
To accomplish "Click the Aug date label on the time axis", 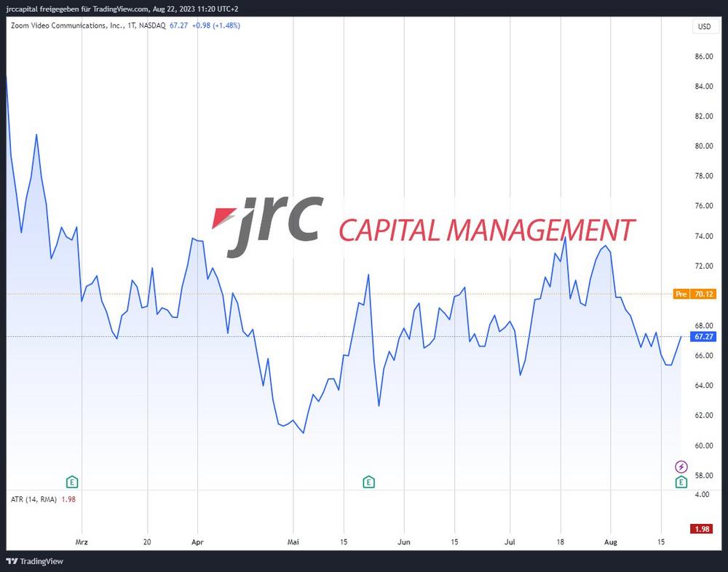I will [611, 542].
